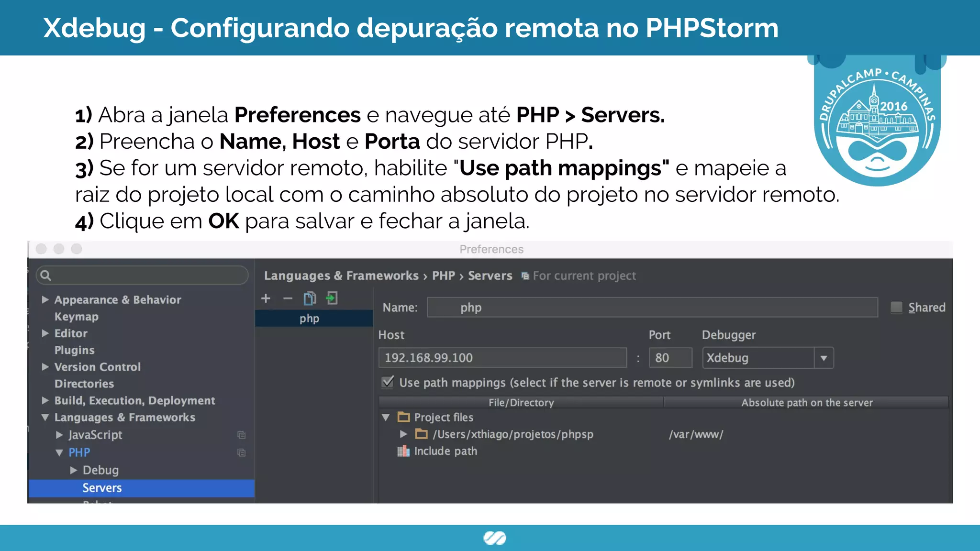Click the For current project icon
Viewport: 980px width, 551px height.
pos(525,276)
